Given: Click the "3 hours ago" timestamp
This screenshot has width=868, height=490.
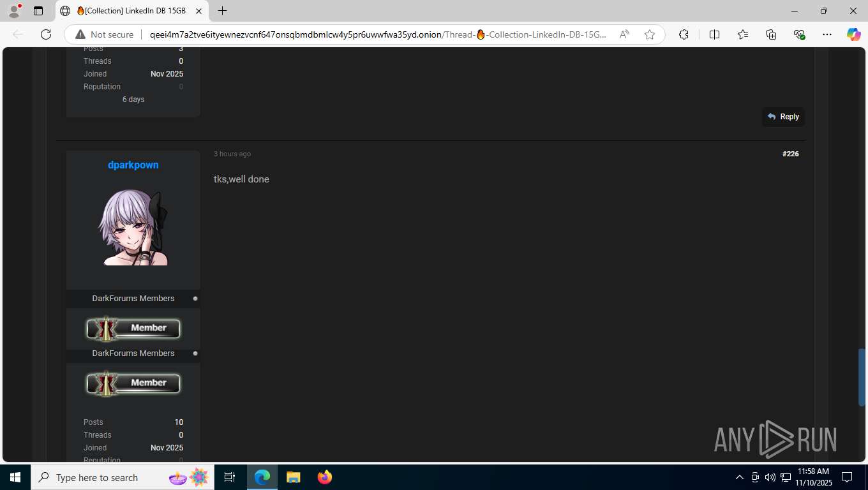Looking at the screenshot, I should 232,154.
